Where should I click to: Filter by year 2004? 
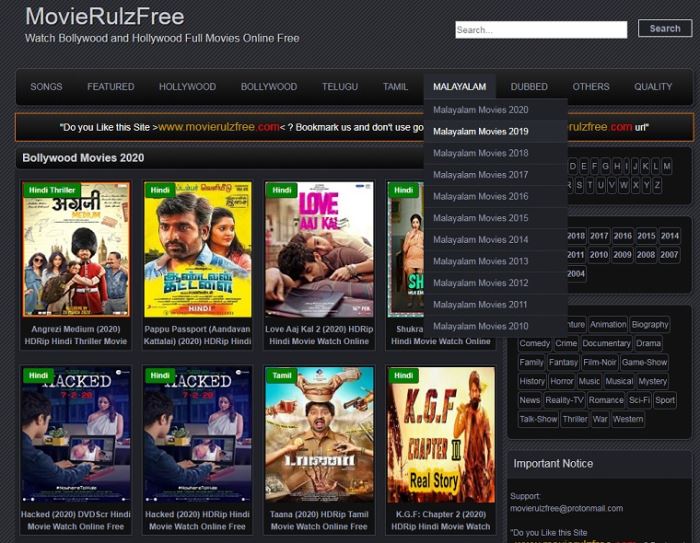[x=576, y=274]
